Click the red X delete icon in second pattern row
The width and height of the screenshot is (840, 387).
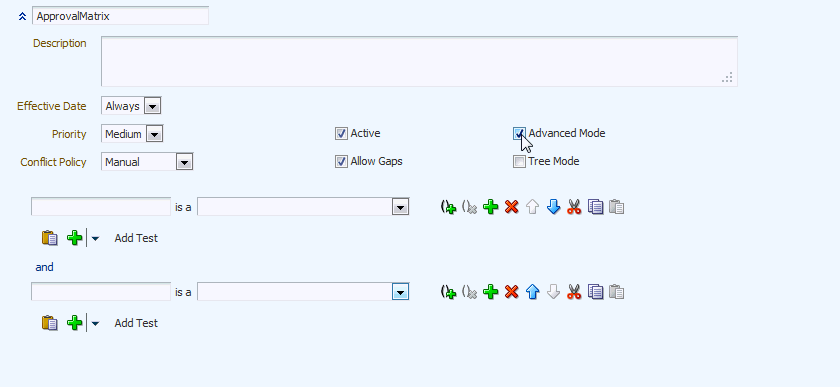tap(512, 292)
